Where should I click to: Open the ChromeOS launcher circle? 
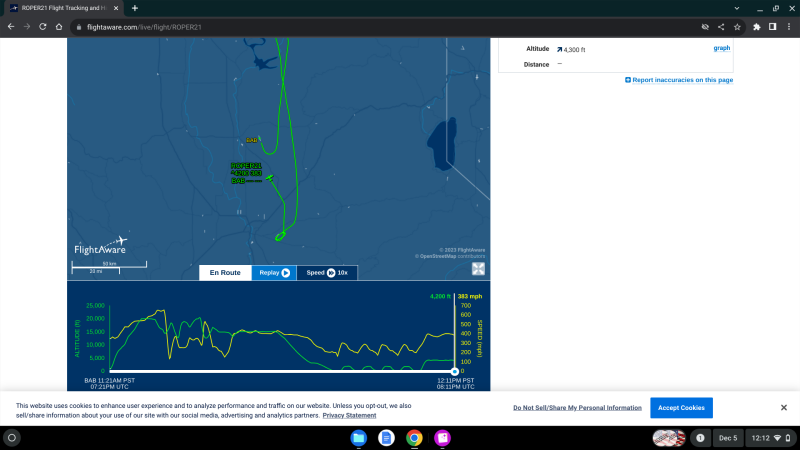tap(12, 438)
